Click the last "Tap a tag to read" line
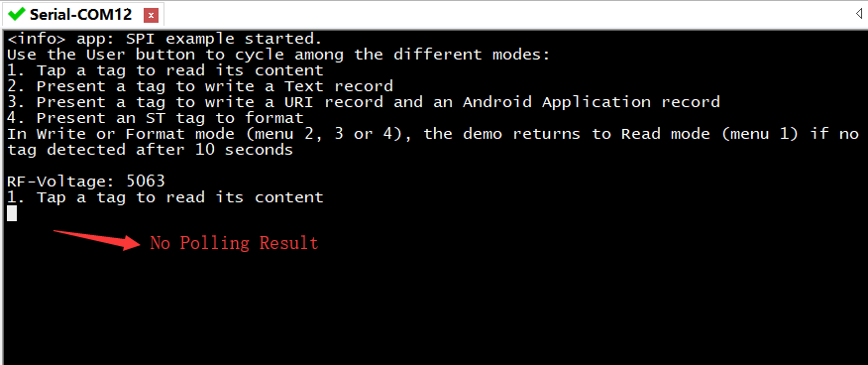This screenshot has height=365, width=868. (164, 197)
